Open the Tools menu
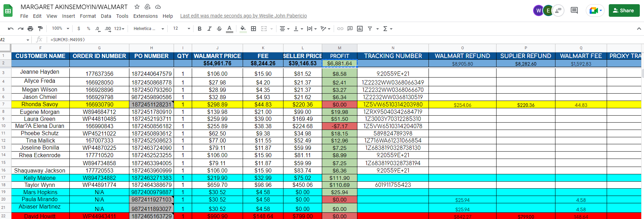The image size is (644, 219). (x=122, y=16)
